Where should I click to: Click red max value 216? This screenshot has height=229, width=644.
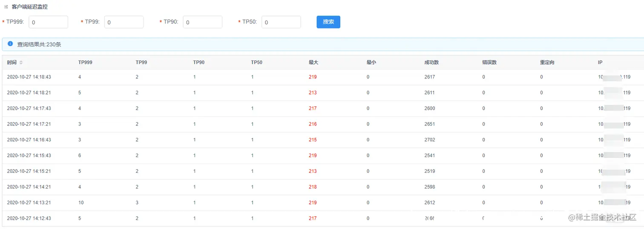pyautogui.click(x=313, y=124)
